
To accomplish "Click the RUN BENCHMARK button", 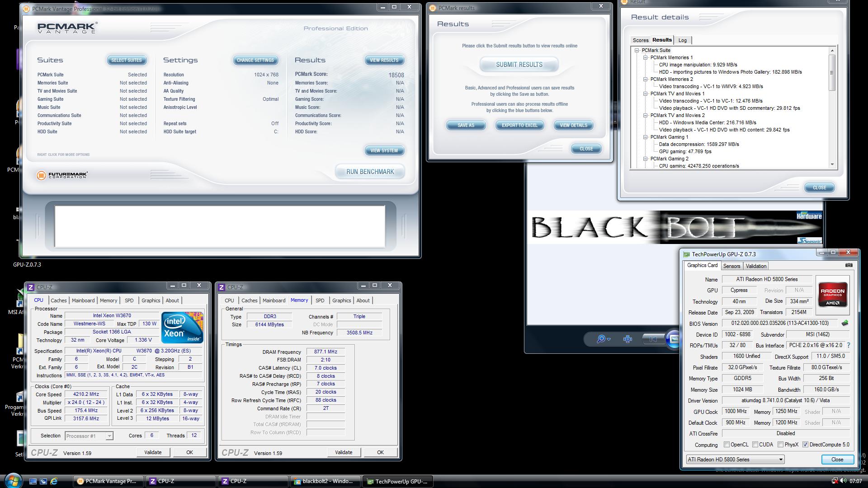I will [x=370, y=172].
